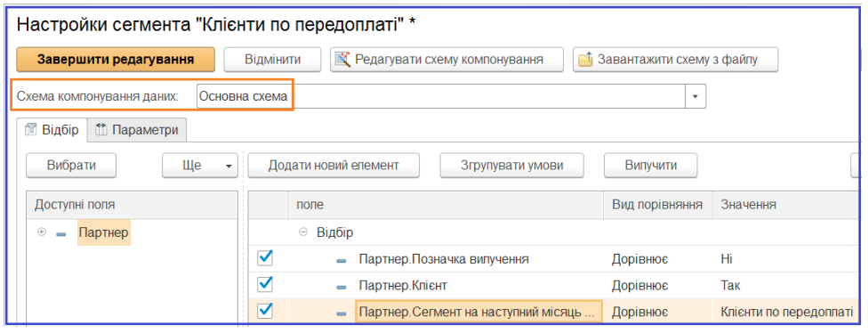
Task: Click the filter icon on Відбір tab
Action: (31, 130)
